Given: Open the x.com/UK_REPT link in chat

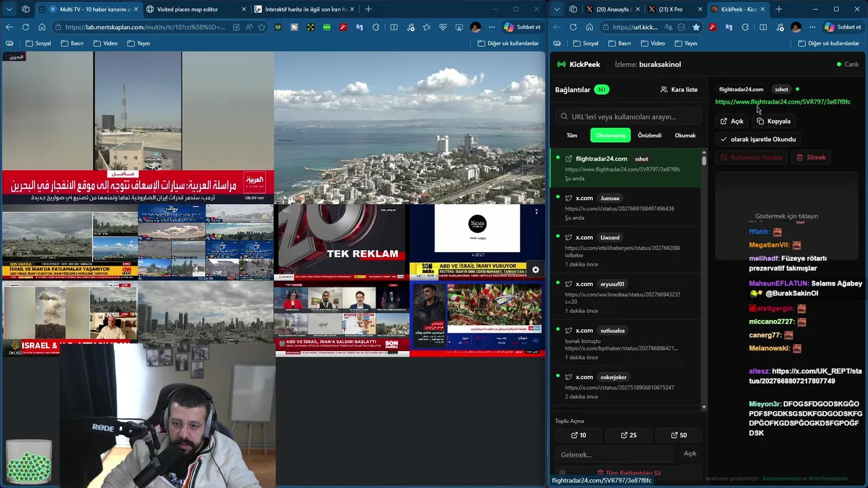Looking at the screenshot, I should [x=806, y=376].
